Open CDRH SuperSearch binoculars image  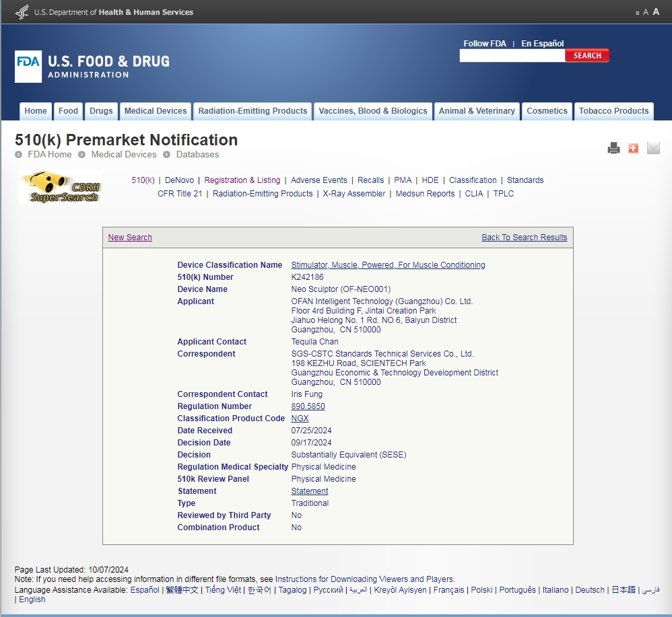click(x=61, y=187)
